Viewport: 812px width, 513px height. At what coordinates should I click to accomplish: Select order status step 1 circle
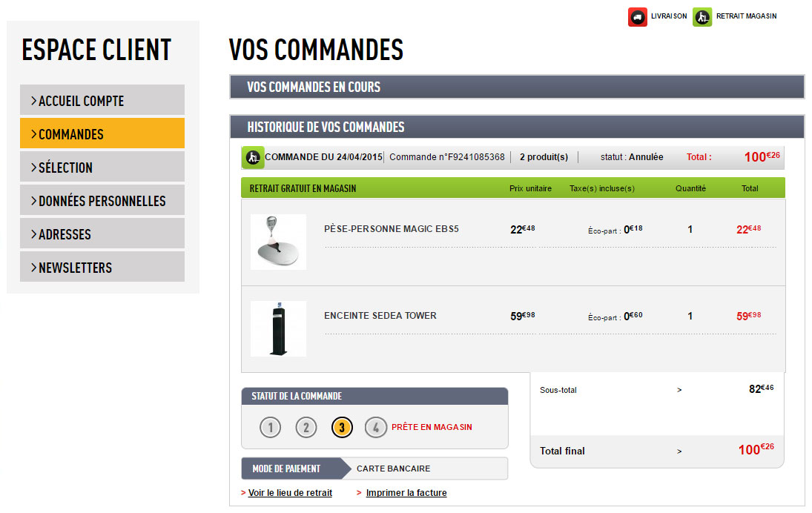pyautogui.click(x=271, y=427)
